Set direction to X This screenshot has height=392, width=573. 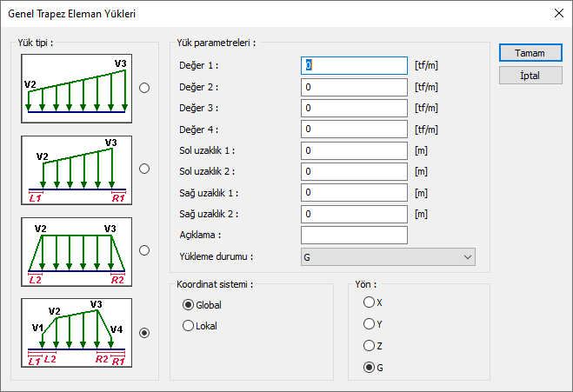click(370, 302)
